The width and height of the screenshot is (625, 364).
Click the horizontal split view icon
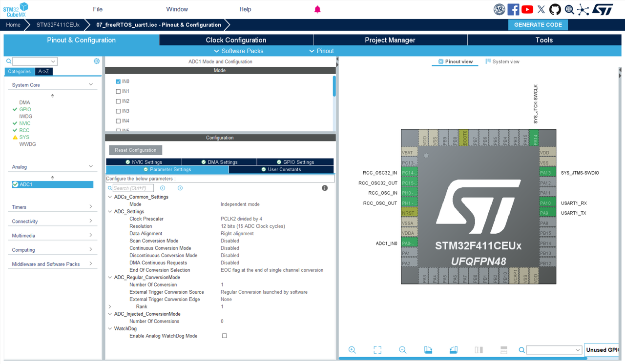504,350
